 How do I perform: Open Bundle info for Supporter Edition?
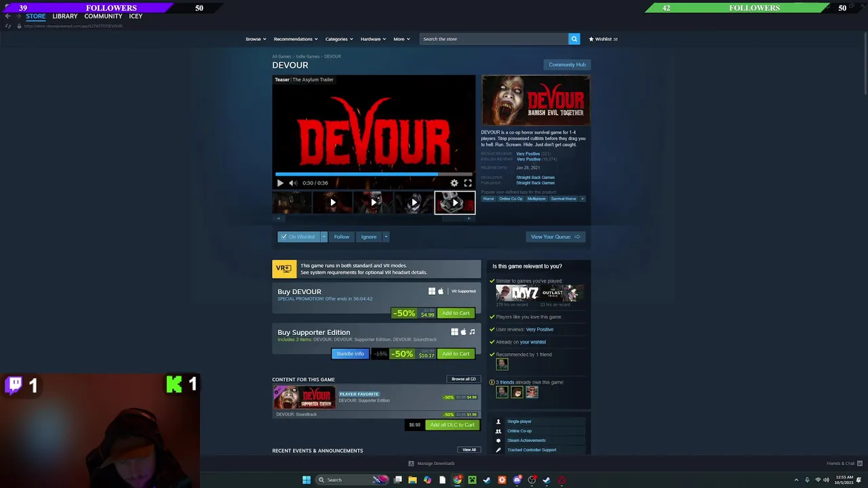pos(351,354)
